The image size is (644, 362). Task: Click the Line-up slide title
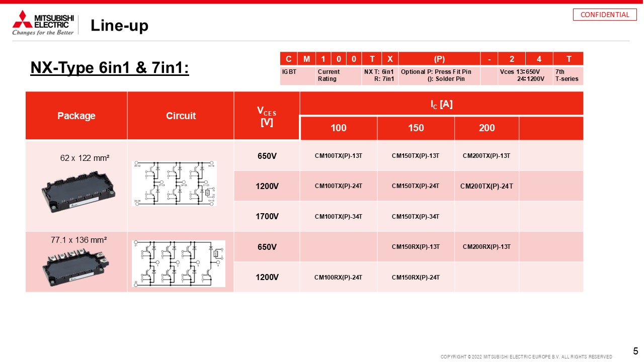pyautogui.click(x=119, y=26)
